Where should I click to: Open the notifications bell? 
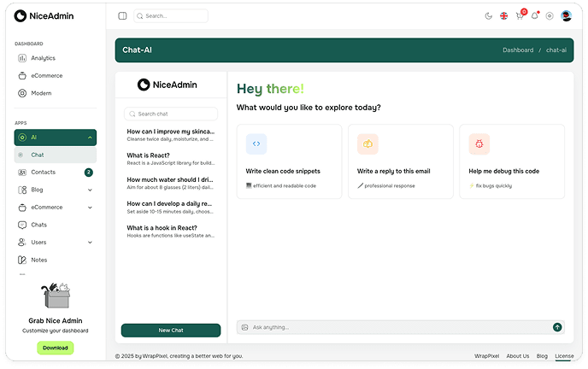[535, 15]
